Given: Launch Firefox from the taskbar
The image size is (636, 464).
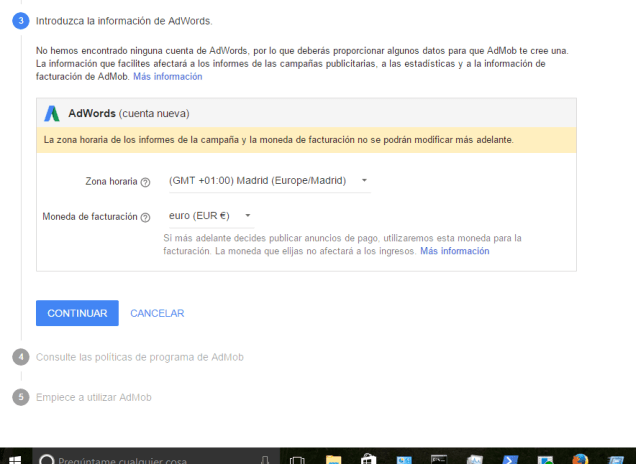Looking at the screenshot, I should pyautogui.click(x=580, y=459).
